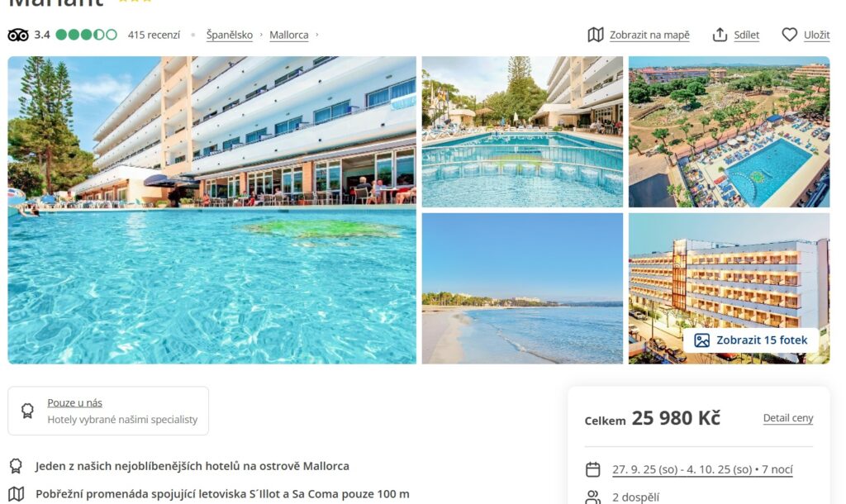Screen dimensions: 846x504
Task: Click the Sdílet link
Action: [x=746, y=35]
